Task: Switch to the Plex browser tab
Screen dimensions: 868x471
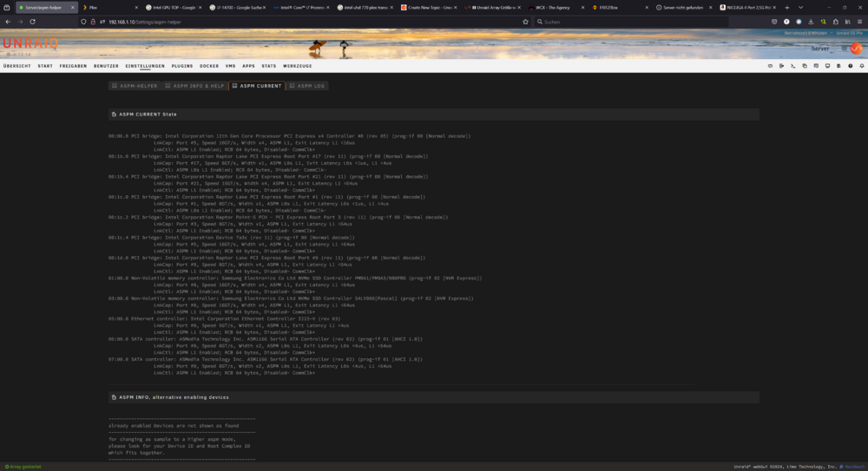Action: [108, 7]
